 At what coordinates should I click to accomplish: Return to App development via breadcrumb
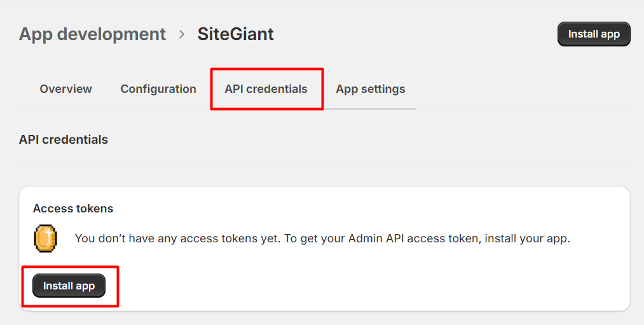coord(92,34)
